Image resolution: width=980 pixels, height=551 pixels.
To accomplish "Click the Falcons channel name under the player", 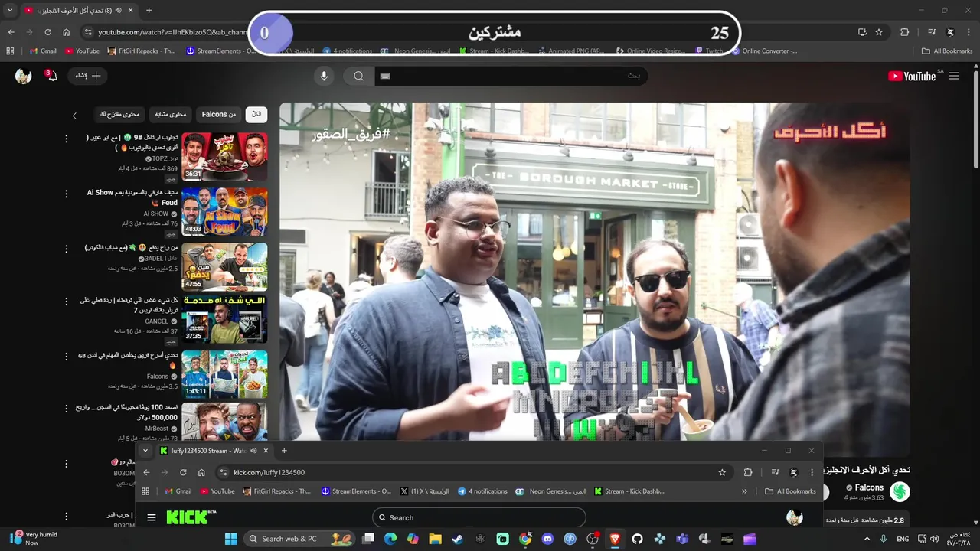I will tap(869, 487).
